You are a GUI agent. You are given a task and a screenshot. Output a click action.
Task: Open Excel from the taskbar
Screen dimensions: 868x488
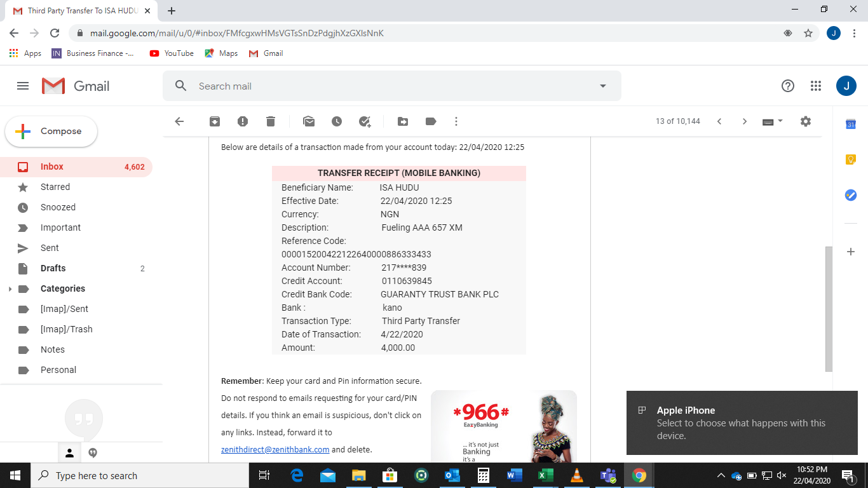(x=545, y=475)
